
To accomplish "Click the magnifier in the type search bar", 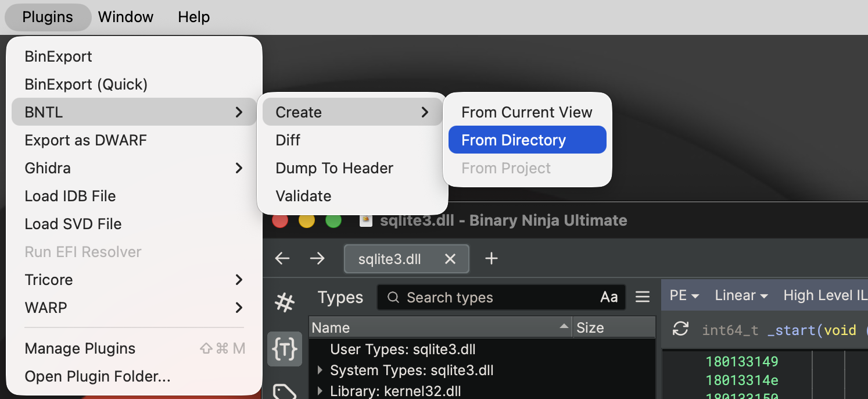I will (x=393, y=297).
